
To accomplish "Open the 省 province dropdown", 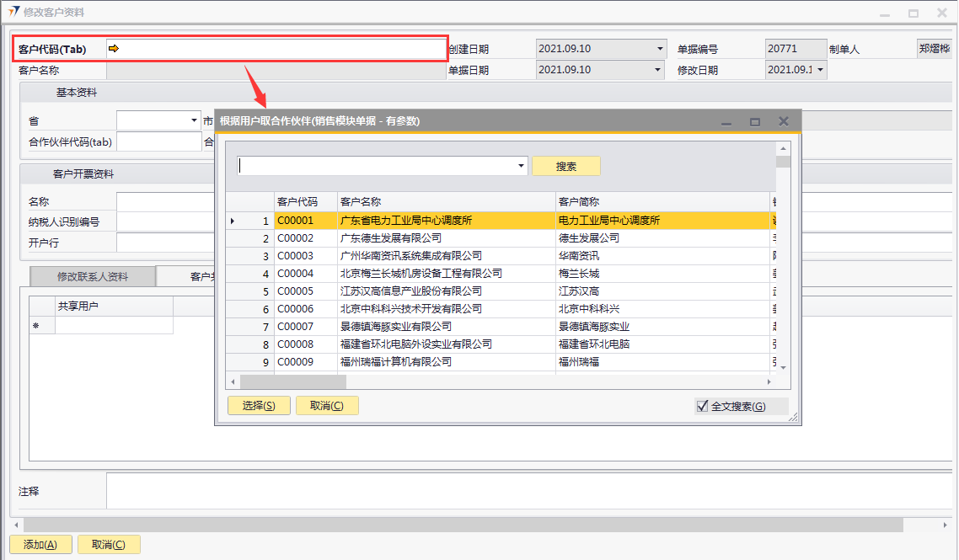I will coord(195,121).
